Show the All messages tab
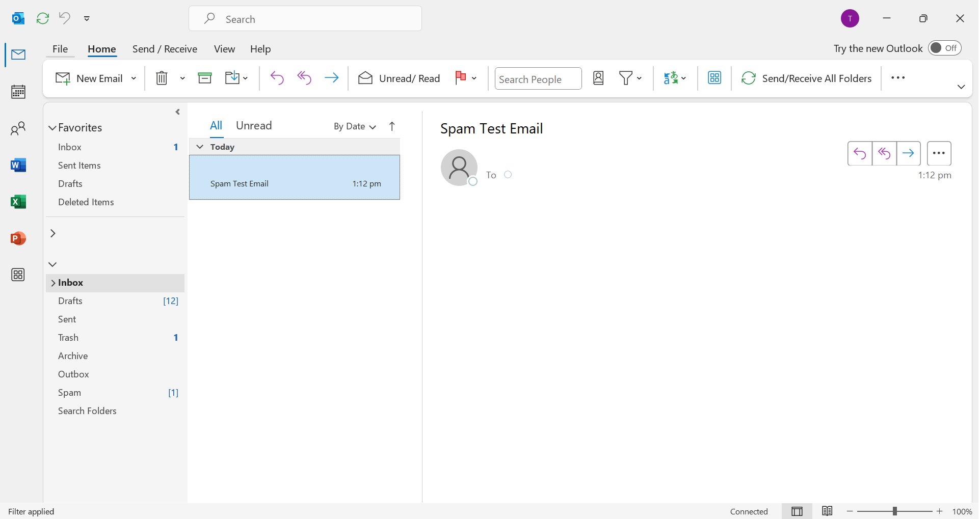This screenshot has width=980, height=519. (x=216, y=126)
